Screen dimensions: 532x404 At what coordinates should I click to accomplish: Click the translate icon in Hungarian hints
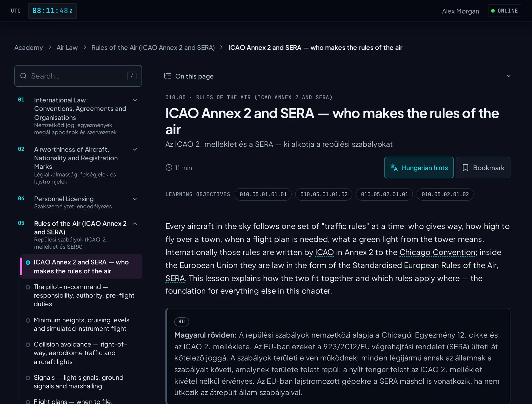click(x=394, y=168)
